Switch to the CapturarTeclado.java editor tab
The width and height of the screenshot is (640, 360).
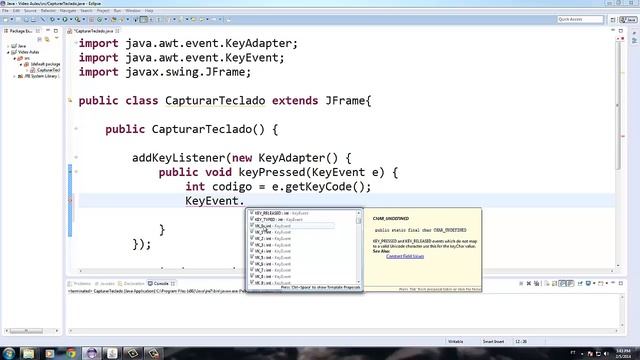[93, 31]
